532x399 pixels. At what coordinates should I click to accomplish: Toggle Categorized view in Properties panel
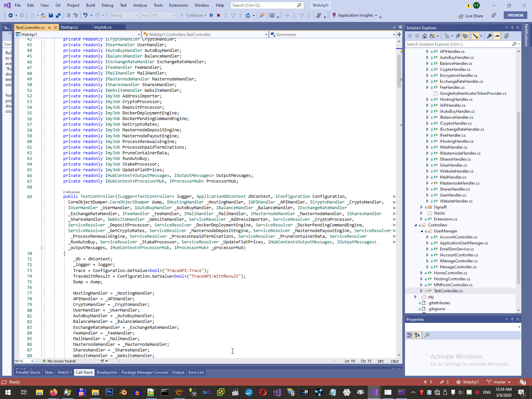pyautogui.click(x=410, y=335)
